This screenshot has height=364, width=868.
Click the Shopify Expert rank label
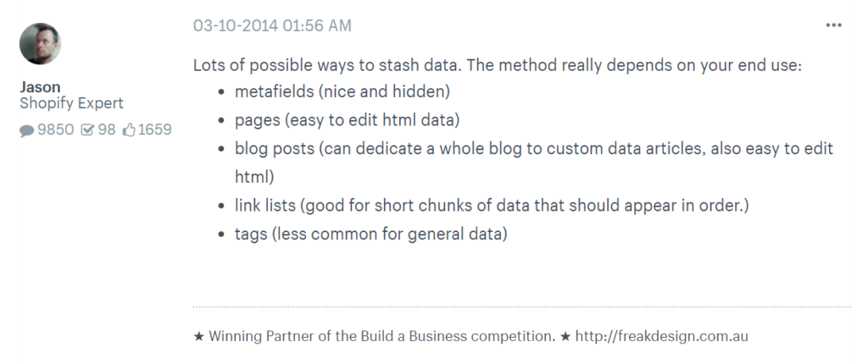click(x=71, y=103)
